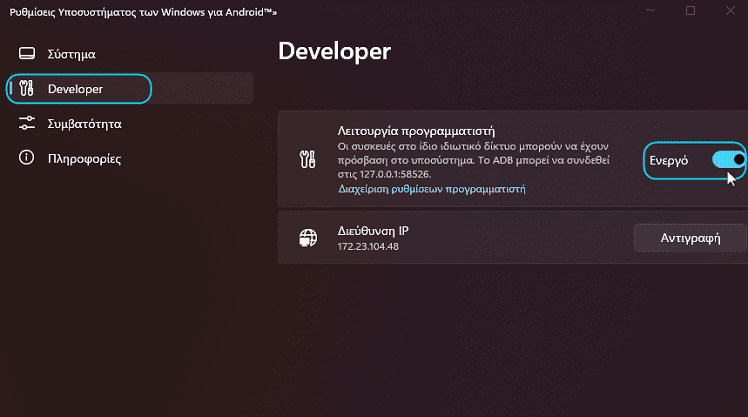
Task: Click the sliders icon beside Συμβατότητα
Action: coord(27,123)
